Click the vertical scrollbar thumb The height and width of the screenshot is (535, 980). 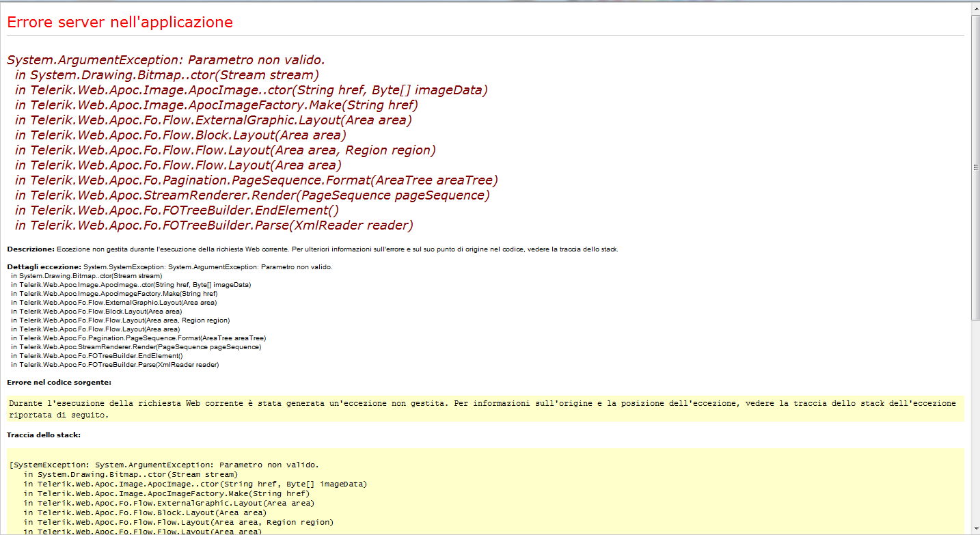click(x=975, y=167)
